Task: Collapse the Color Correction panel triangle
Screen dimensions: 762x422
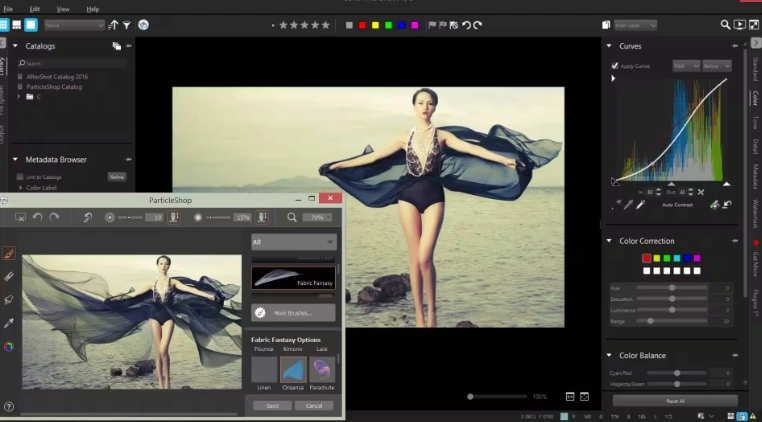Action: (x=608, y=241)
